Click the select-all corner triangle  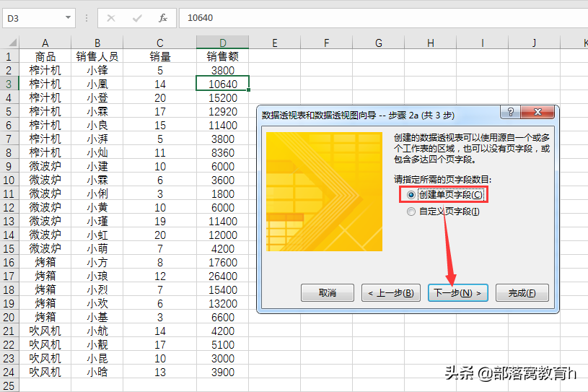pyautogui.click(x=12, y=42)
